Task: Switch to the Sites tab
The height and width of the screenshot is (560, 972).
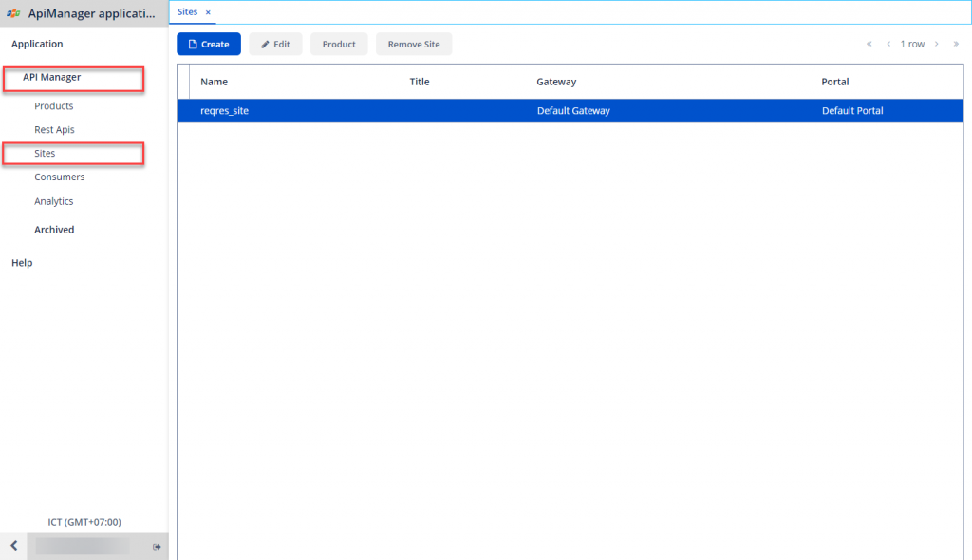Action: tap(186, 12)
